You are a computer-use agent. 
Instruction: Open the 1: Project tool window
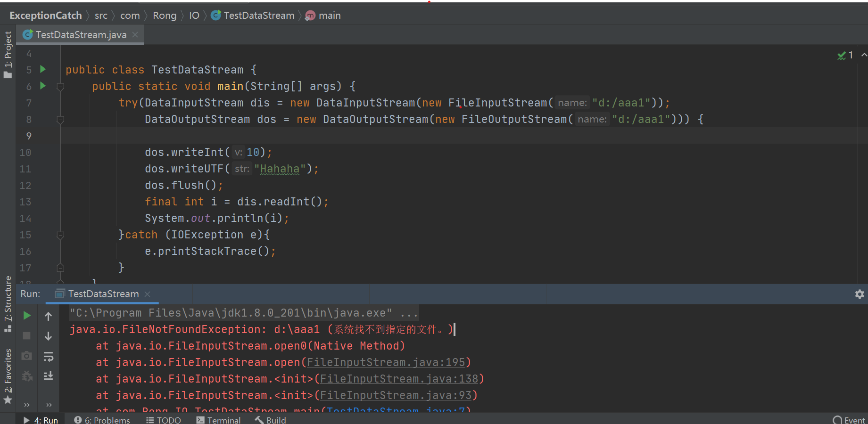(8, 54)
